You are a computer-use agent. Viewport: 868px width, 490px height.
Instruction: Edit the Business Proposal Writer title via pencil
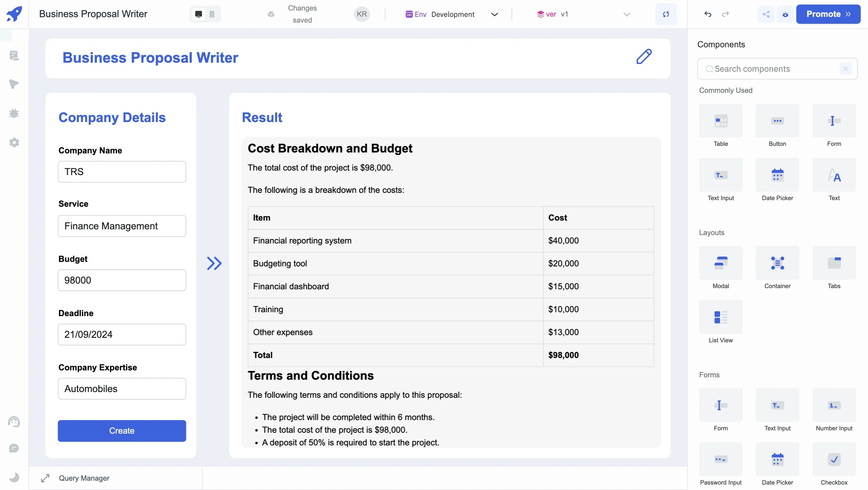tap(644, 57)
